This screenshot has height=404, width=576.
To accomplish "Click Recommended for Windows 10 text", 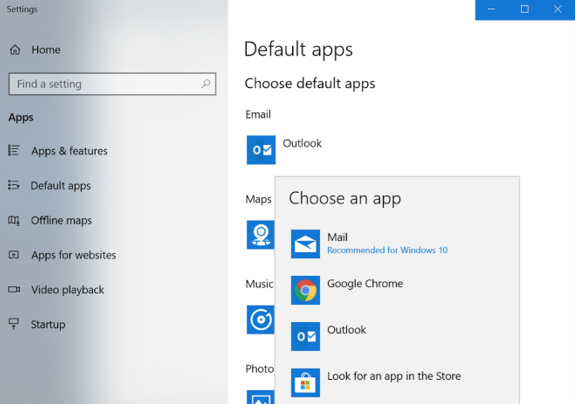I will click(x=387, y=250).
